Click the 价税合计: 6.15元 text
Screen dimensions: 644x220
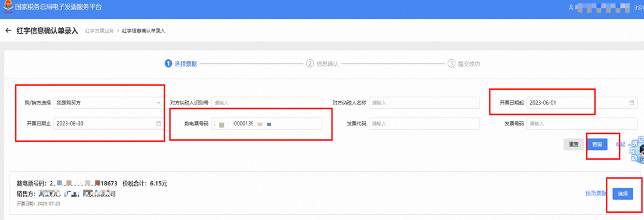pyautogui.click(x=144, y=184)
